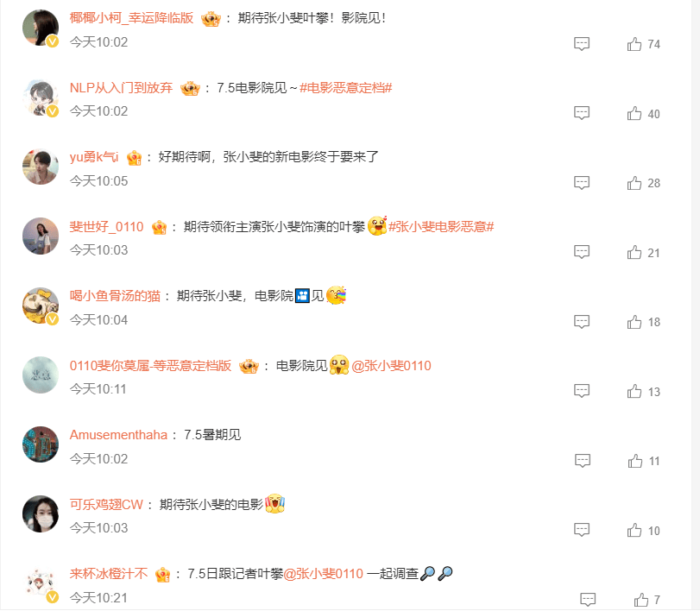Open 来杯冰橙汁不 profile name

(x=109, y=574)
